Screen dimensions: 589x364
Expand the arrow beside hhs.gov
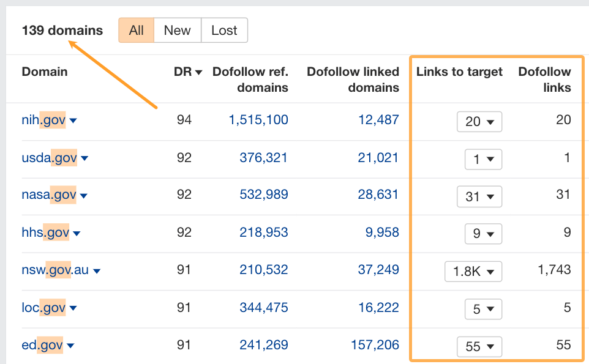pyautogui.click(x=77, y=234)
